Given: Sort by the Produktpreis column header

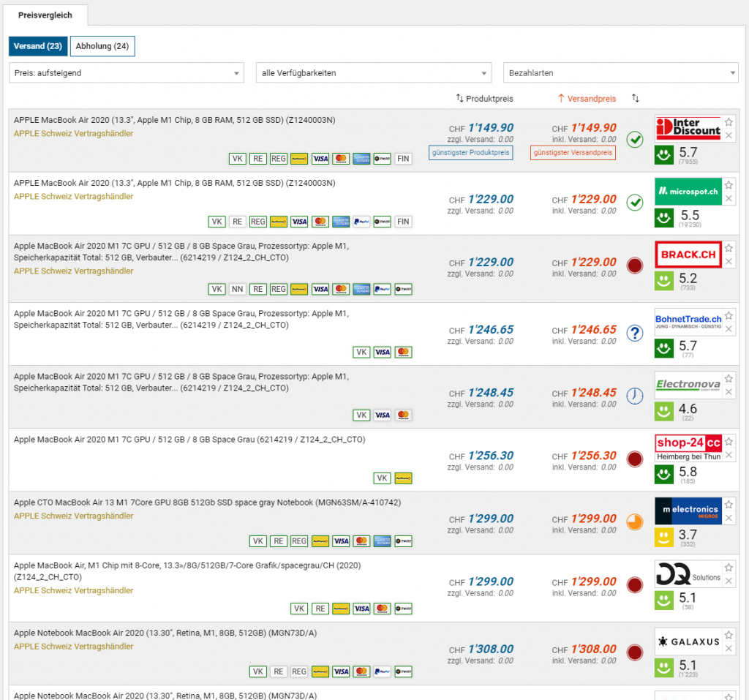Looking at the screenshot, I should [484, 99].
